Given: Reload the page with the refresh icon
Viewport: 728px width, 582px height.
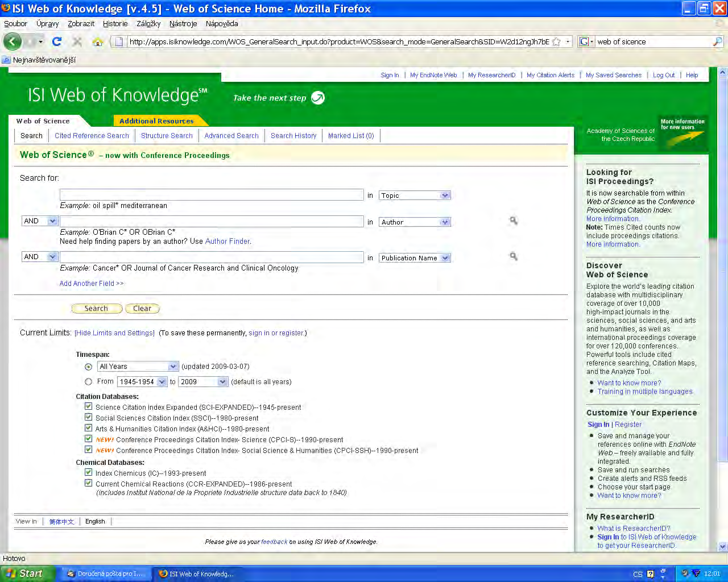Looking at the screenshot, I should 56,41.
